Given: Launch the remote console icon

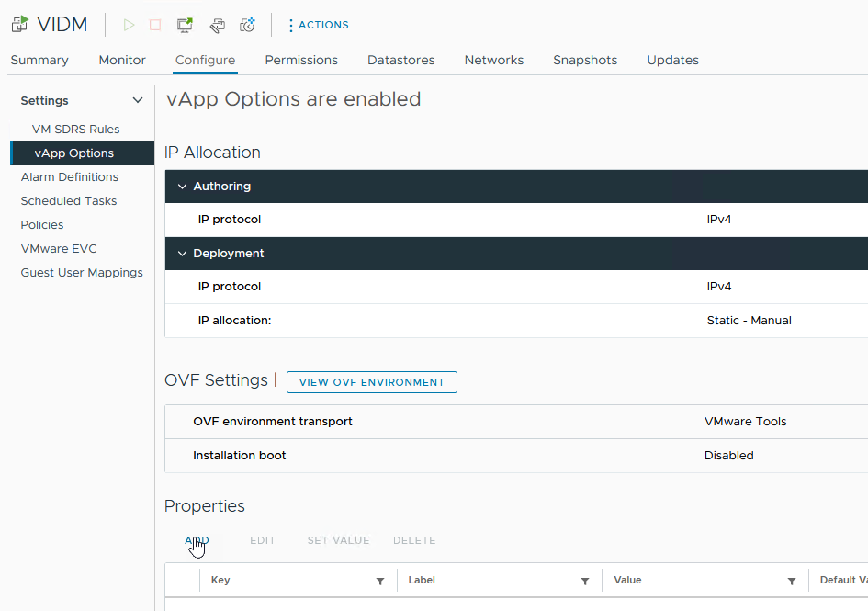Looking at the screenshot, I should pos(184,25).
